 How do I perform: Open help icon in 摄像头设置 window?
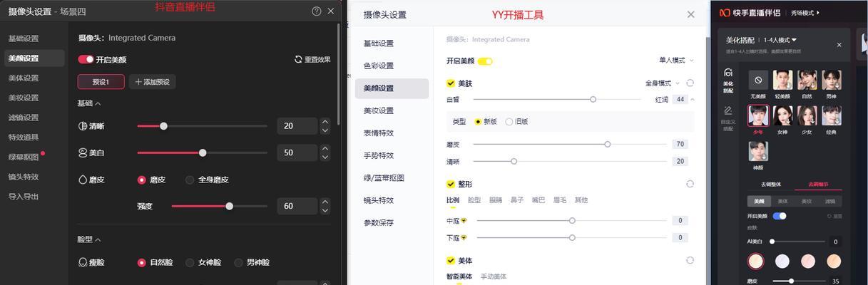point(317,11)
